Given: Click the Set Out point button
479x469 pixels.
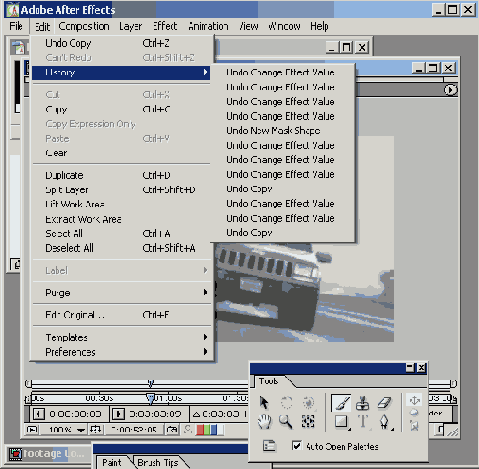Looking at the screenshot, I should point(118,414).
